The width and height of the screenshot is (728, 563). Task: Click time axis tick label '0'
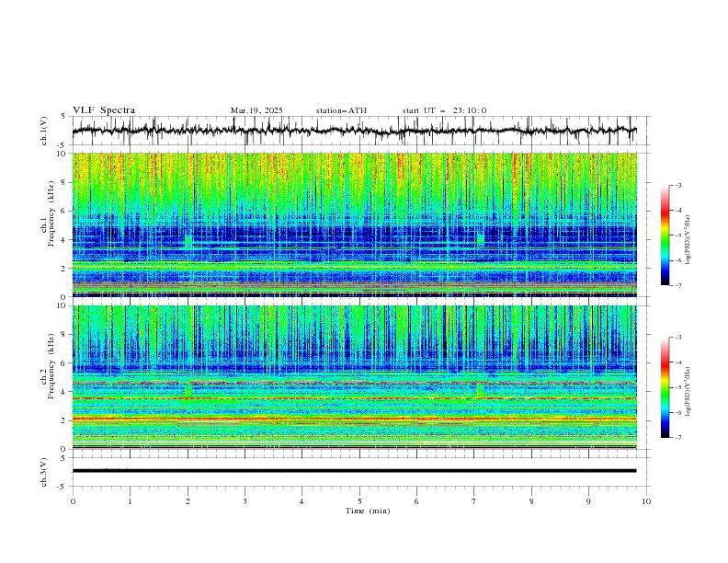point(73,501)
